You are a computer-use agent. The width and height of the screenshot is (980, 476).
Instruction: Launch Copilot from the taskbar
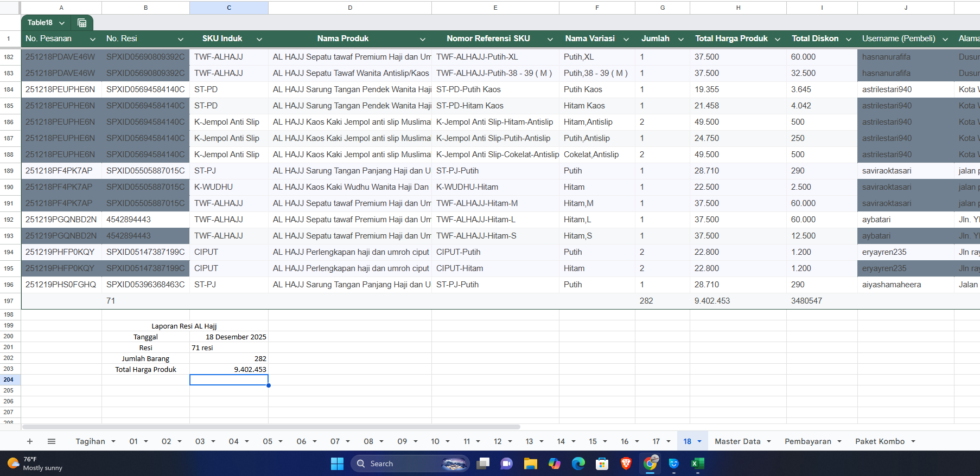[x=555, y=464]
